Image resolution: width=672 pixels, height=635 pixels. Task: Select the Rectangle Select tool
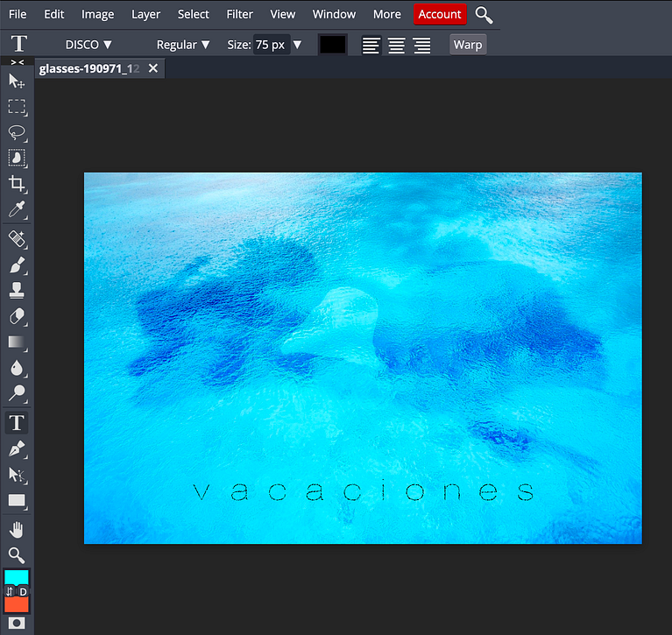coord(17,107)
